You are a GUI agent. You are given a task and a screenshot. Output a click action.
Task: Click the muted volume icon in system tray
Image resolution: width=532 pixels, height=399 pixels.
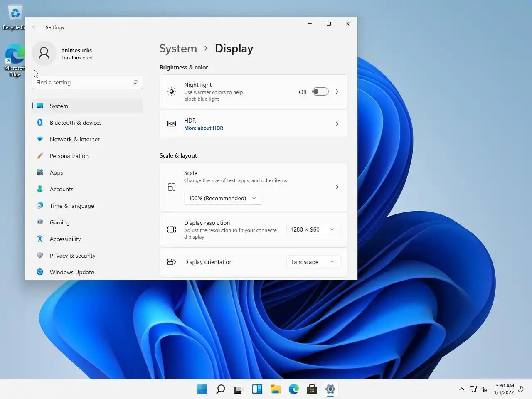tap(484, 389)
